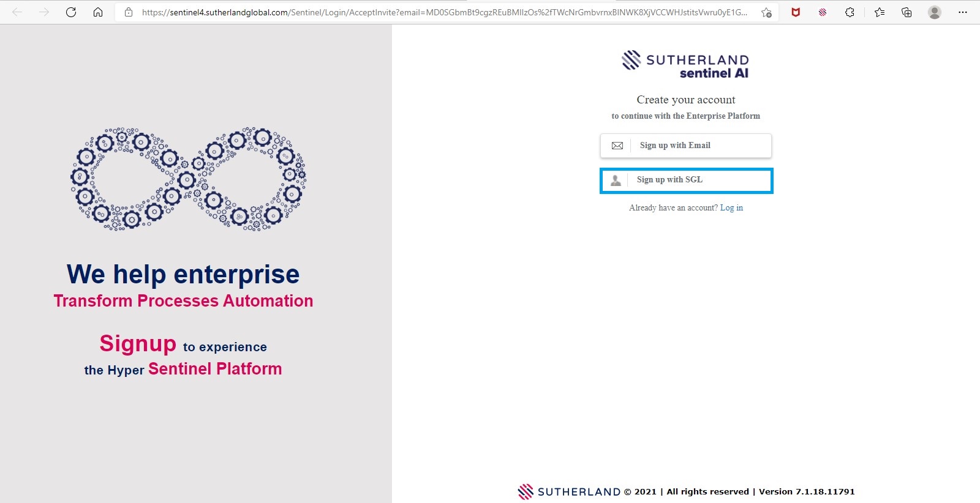Click the Sign up with Email button
Image resolution: width=980 pixels, height=503 pixels.
point(685,146)
